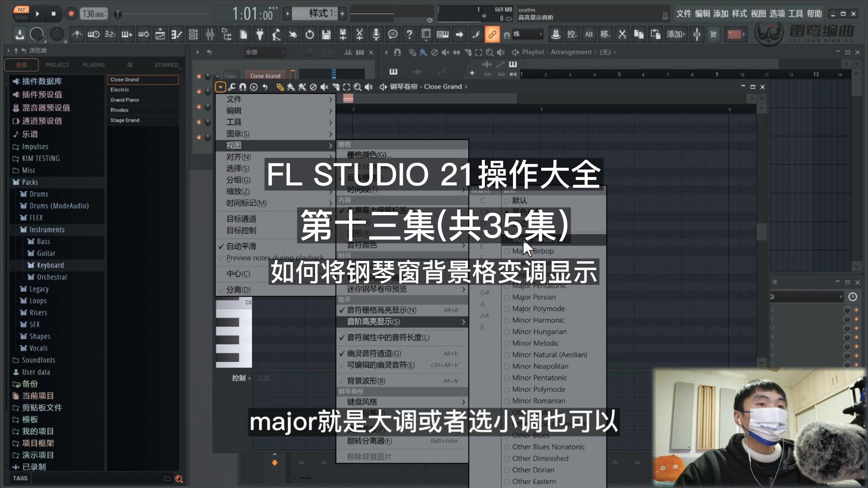Select Minor Harmonic scale radio button
The image size is (868, 488).
point(553,320)
